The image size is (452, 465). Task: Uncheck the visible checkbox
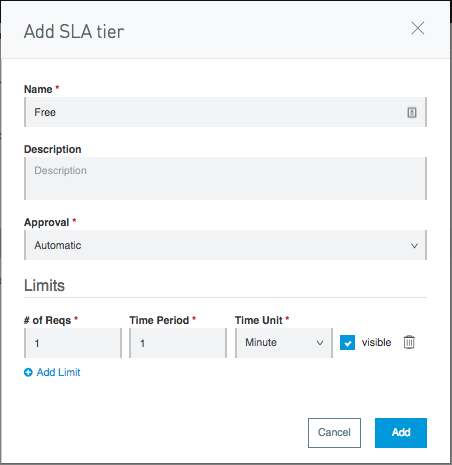coord(347,343)
